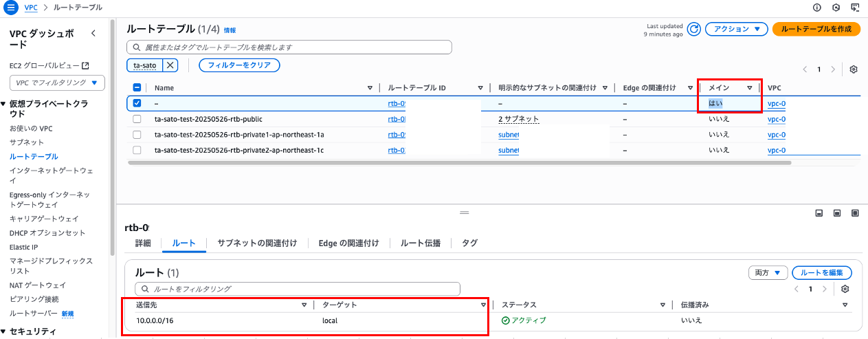Screen dimensions: 868x339
Task: Open the 両方 filter dropdown
Action: click(768, 273)
